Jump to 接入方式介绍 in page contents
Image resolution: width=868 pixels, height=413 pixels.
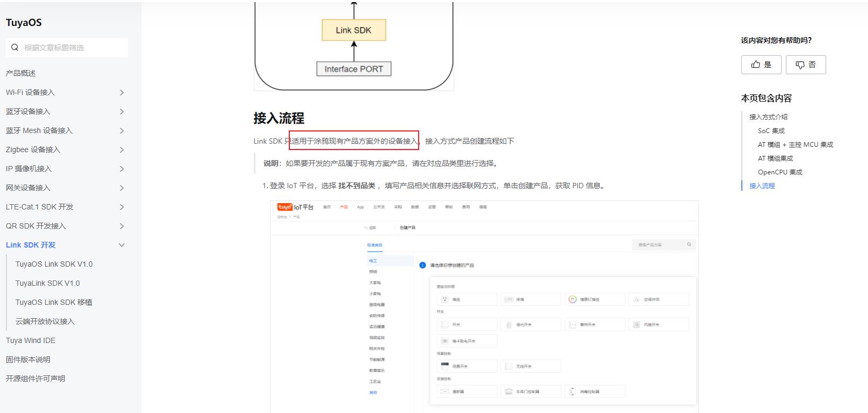click(768, 117)
